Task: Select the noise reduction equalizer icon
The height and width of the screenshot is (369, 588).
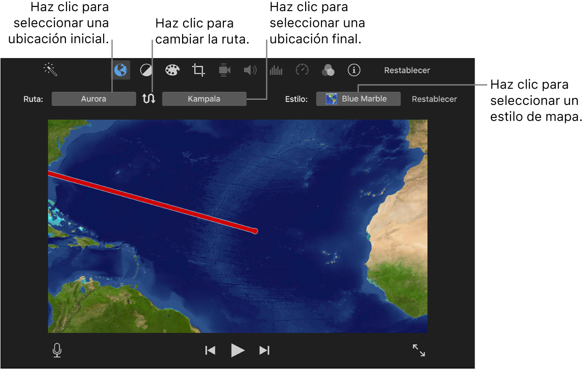Action: click(276, 70)
